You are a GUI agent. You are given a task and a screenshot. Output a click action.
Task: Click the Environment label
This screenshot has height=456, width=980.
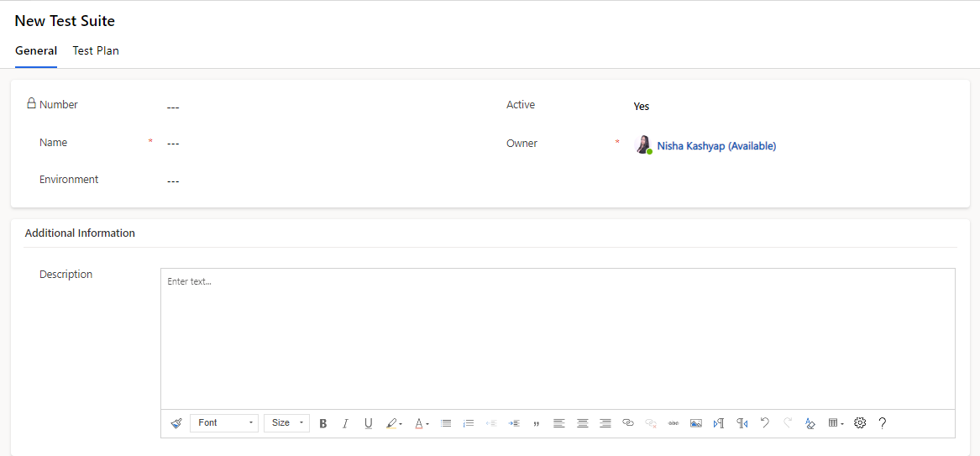69,179
